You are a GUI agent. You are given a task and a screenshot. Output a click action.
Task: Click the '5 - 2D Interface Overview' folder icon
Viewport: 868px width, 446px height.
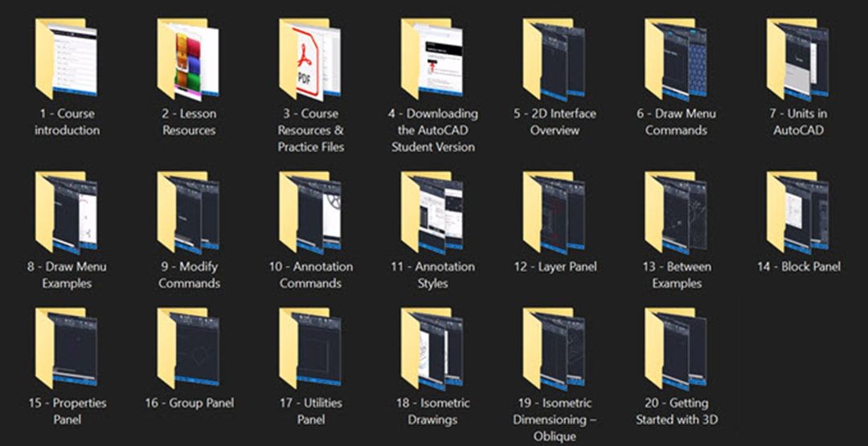554,59
